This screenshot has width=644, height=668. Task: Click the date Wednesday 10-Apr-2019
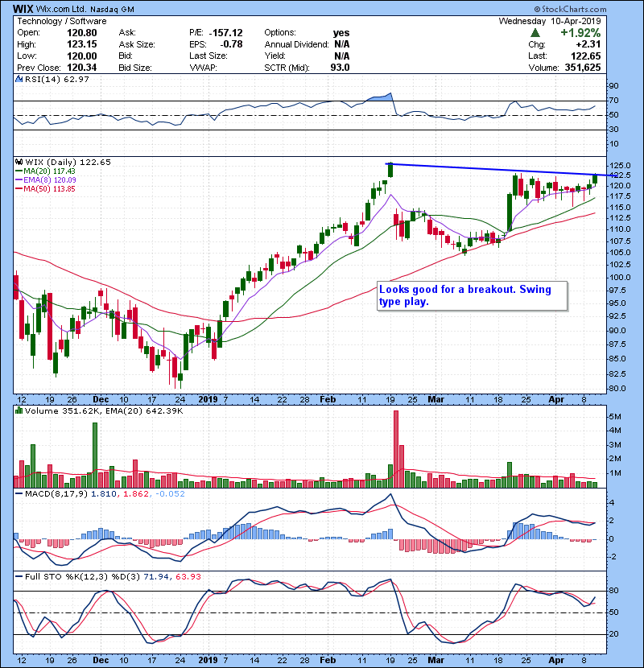[x=550, y=21]
